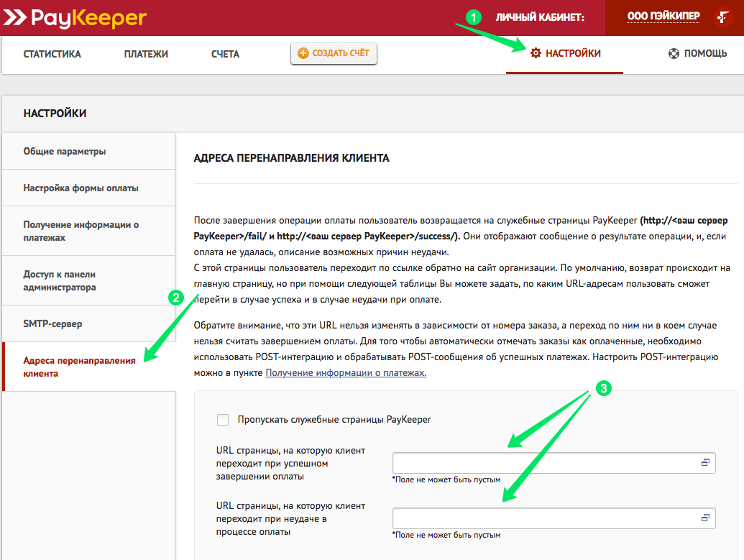The image size is (744, 560).
Task: Choose SMTP-сервер in the sidebar
Action: point(52,323)
